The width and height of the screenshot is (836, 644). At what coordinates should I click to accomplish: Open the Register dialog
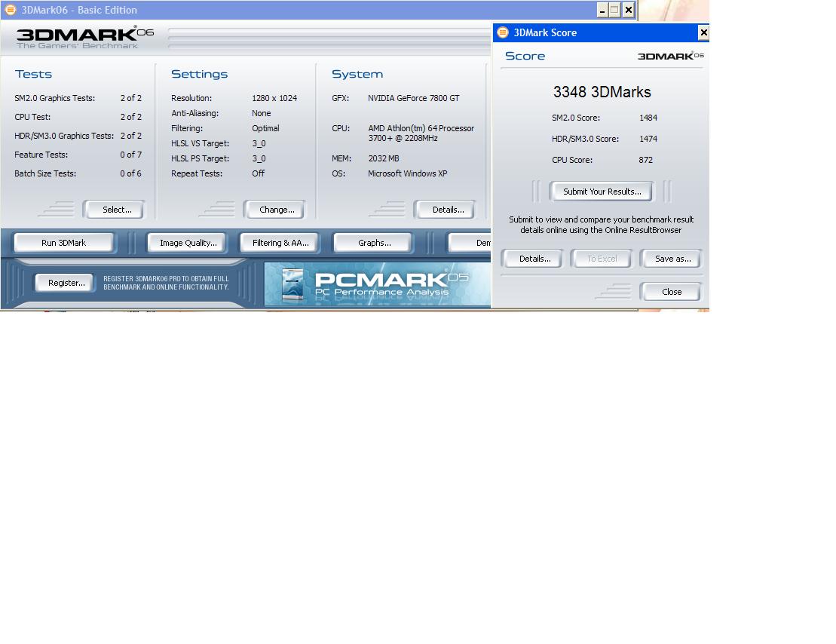65,283
